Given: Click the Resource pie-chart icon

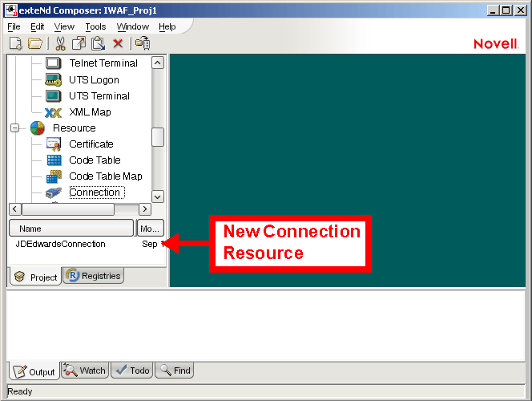Looking at the screenshot, I should click(38, 128).
